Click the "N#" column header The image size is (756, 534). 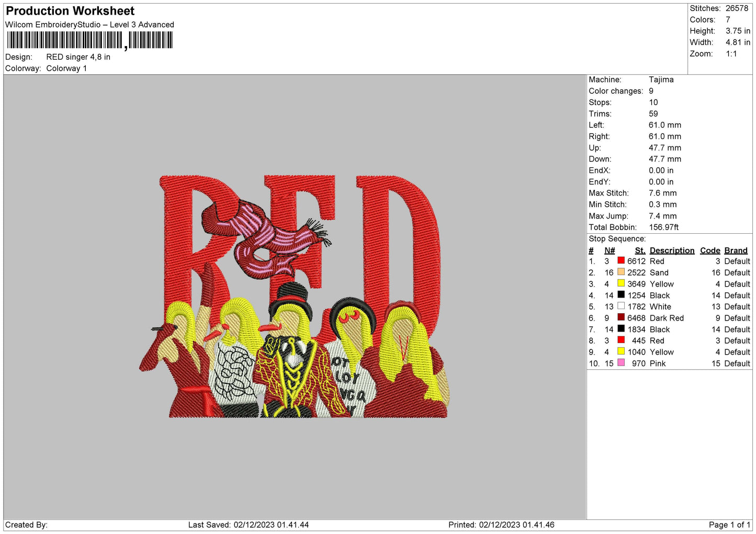pyautogui.click(x=610, y=251)
